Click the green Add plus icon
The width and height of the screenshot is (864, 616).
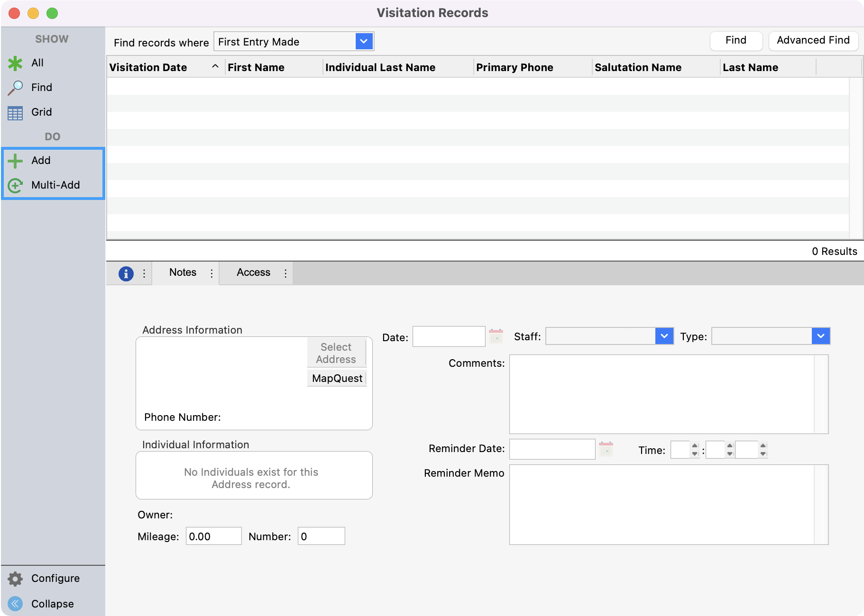click(x=15, y=160)
